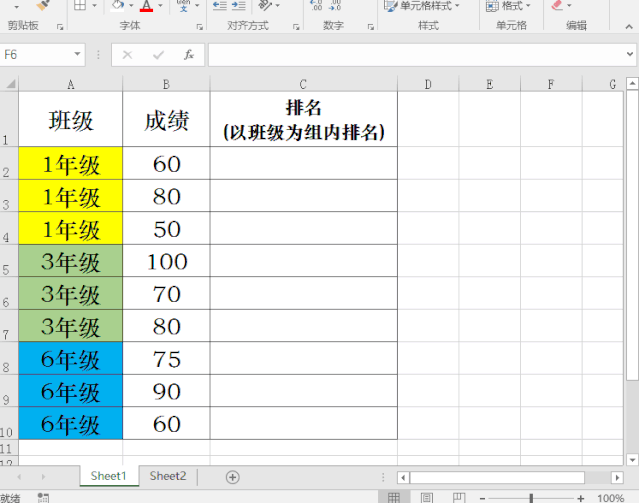Click vertical scrollbar down arrow
Viewport: 639px width, 503px height.
632,460
